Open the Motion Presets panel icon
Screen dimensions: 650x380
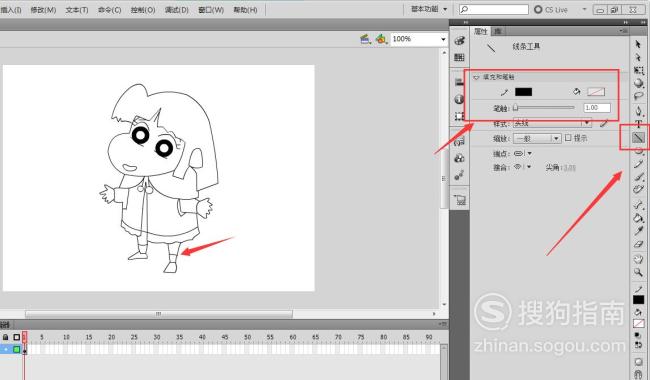click(459, 176)
